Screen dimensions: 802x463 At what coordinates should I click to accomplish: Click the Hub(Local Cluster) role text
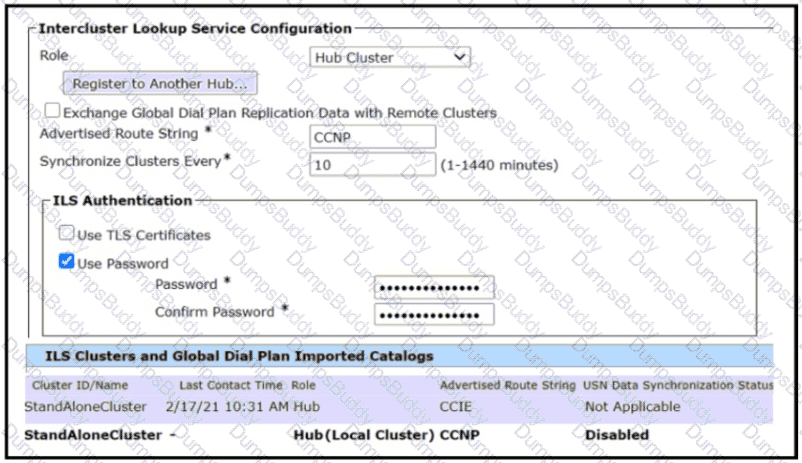[x=363, y=435]
